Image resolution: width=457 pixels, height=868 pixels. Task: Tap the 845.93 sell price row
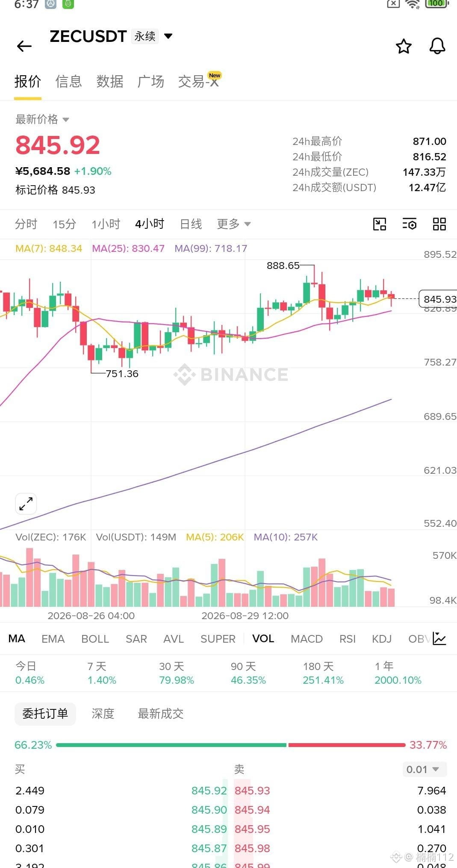coord(340,791)
